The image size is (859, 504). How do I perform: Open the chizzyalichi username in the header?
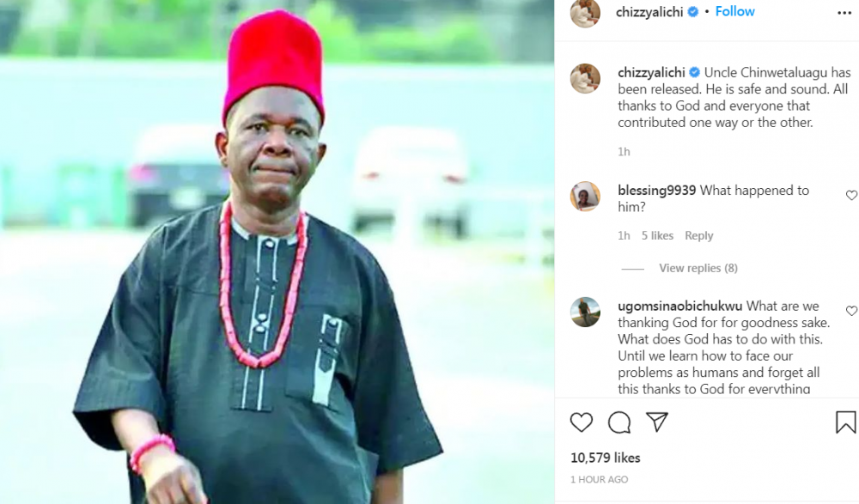649,12
